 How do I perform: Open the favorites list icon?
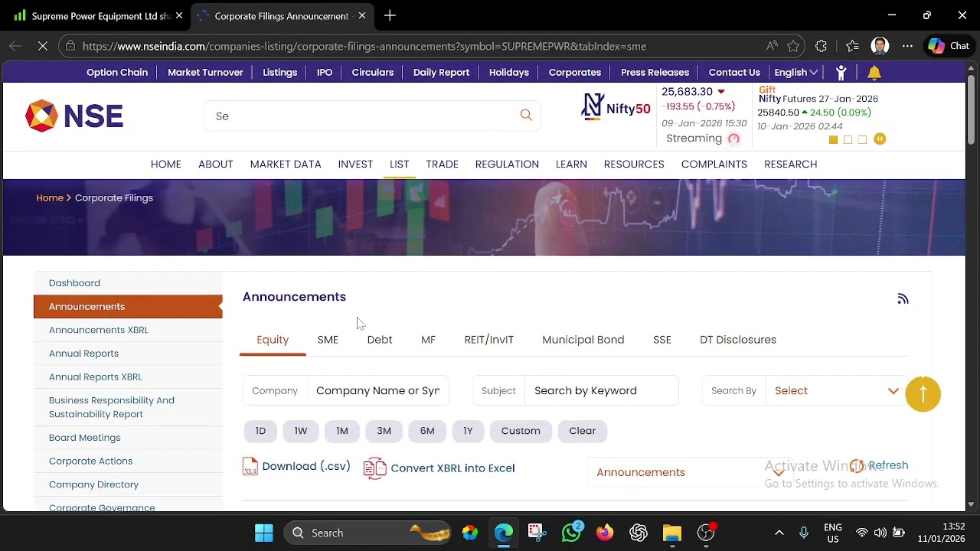click(852, 46)
